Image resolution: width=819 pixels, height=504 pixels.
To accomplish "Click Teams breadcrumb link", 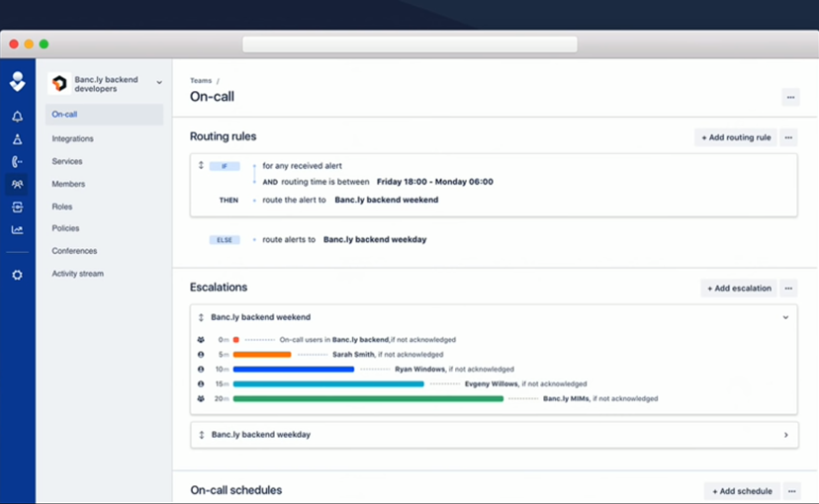I will tap(201, 80).
